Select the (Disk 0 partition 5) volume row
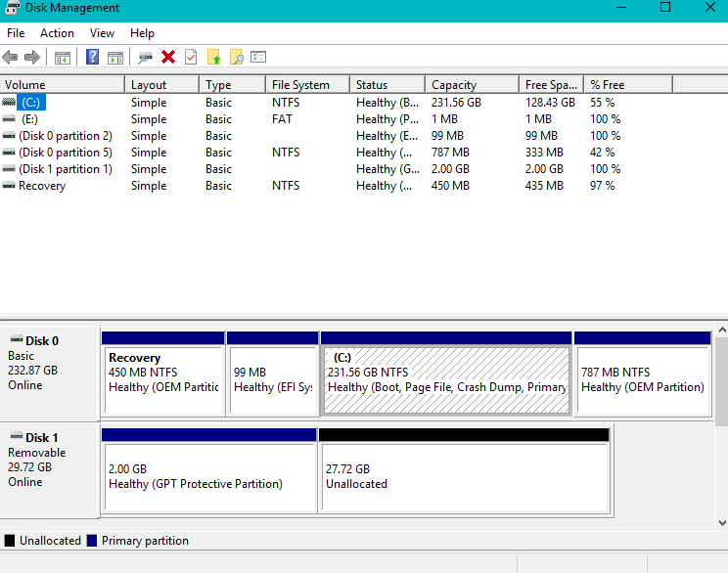The height and width of the screenshot is (573, 728). 66,153
